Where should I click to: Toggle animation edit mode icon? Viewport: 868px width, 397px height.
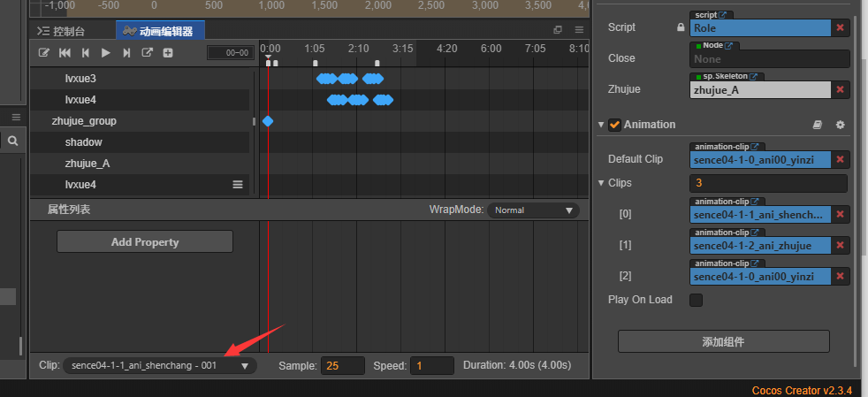(44, 53)
